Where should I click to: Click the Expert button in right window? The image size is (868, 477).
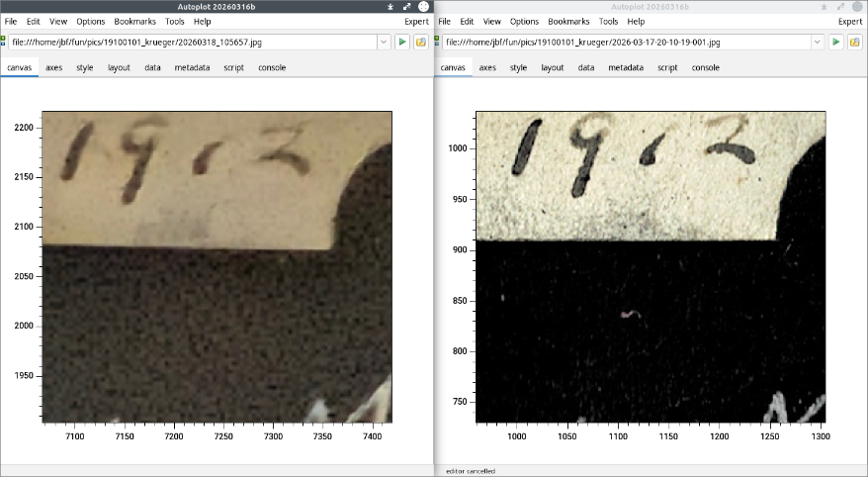click(x=850, y=21)
